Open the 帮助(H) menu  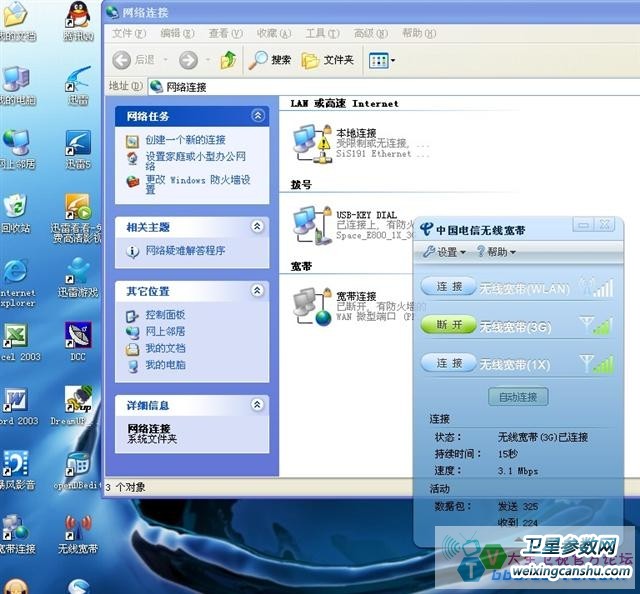coord(419,33)
